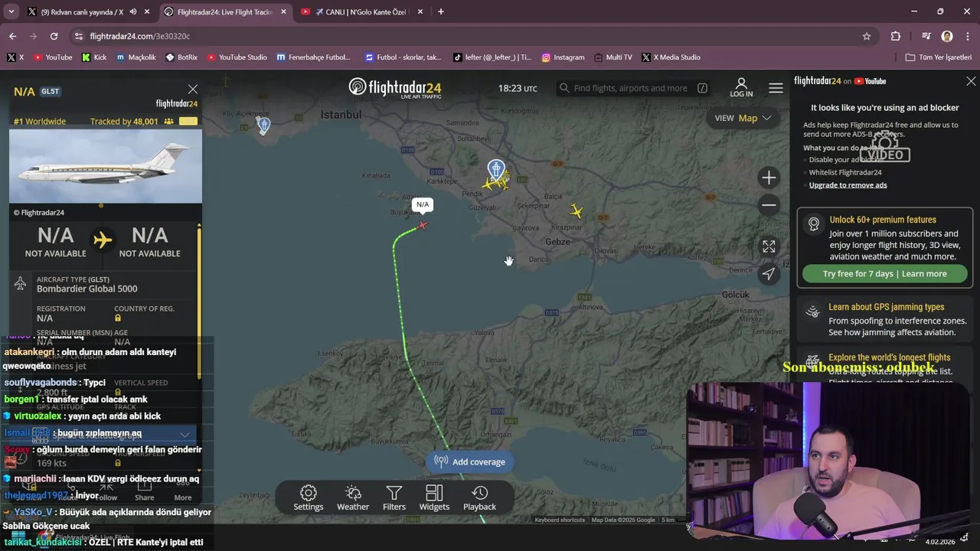980x551 pixels.
Task: Open Tüm Yer İşaretleri bookmarks folder
Action: pyautogui.click(x=938, y=57)
